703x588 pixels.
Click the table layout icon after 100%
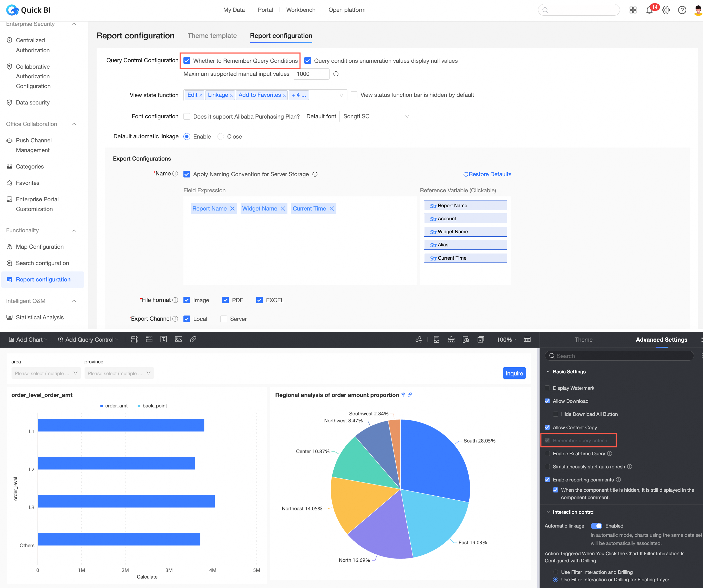527,339
